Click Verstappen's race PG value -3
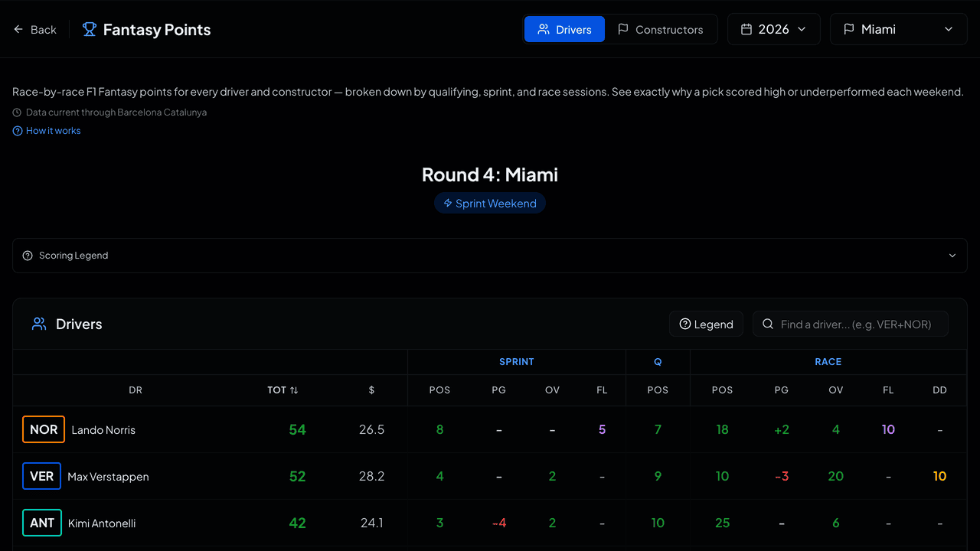980x551 pixels. [781, 477]
